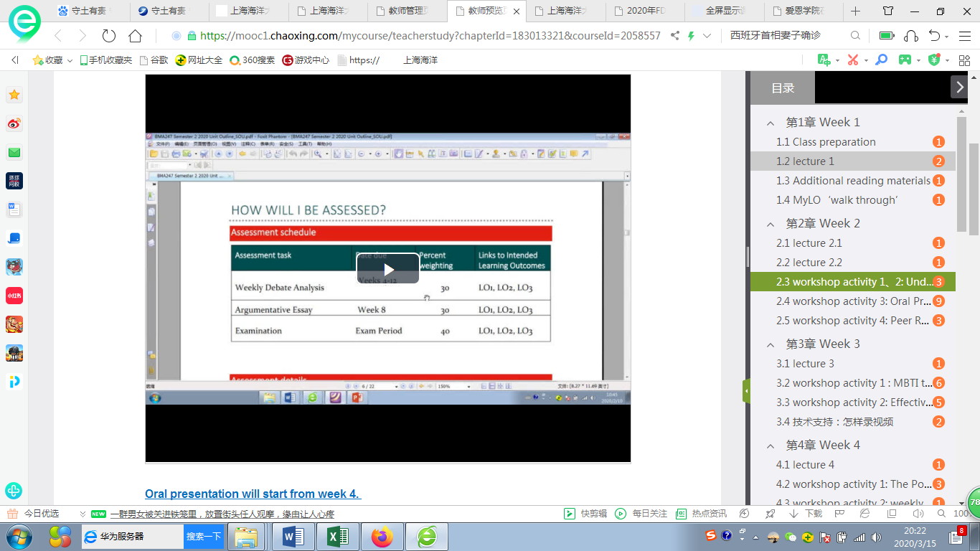Open the Weibo sidebar icon
This screenshot has height=551, width=980.
14,124
